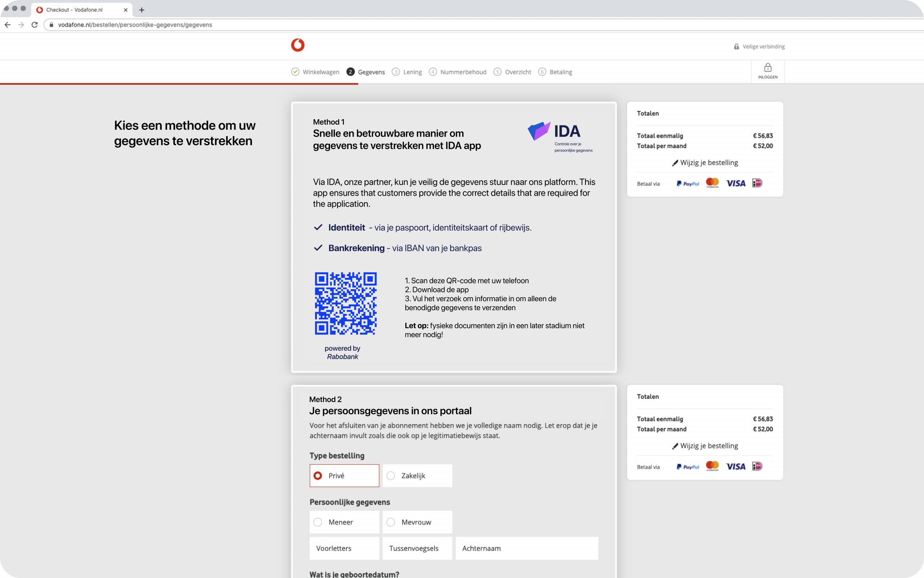Click the Identiteit checkmark icon
The height and width of the screenshot is (578, 924).
(318, 228)
